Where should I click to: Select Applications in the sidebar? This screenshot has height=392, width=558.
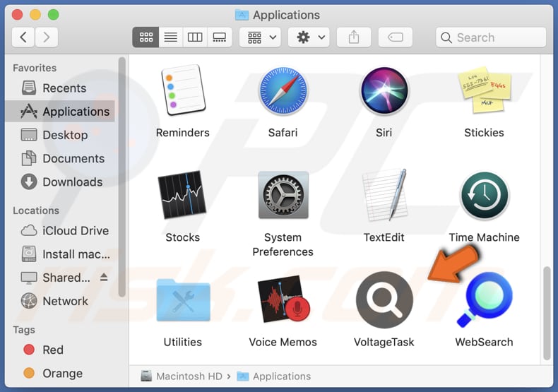(x=60, y=112)
